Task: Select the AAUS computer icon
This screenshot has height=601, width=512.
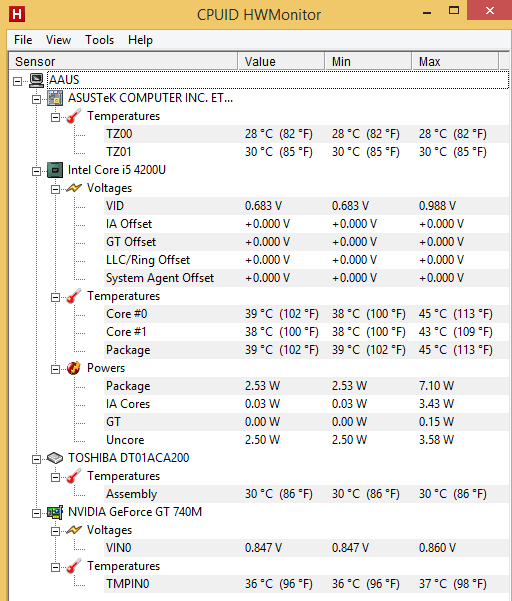Action: point(36,80)
